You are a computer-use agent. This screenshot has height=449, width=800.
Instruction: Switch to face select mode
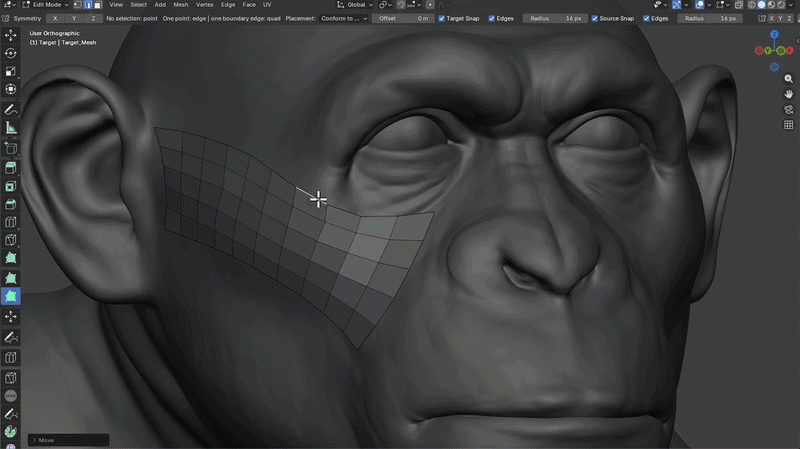[x=98, y=5]
